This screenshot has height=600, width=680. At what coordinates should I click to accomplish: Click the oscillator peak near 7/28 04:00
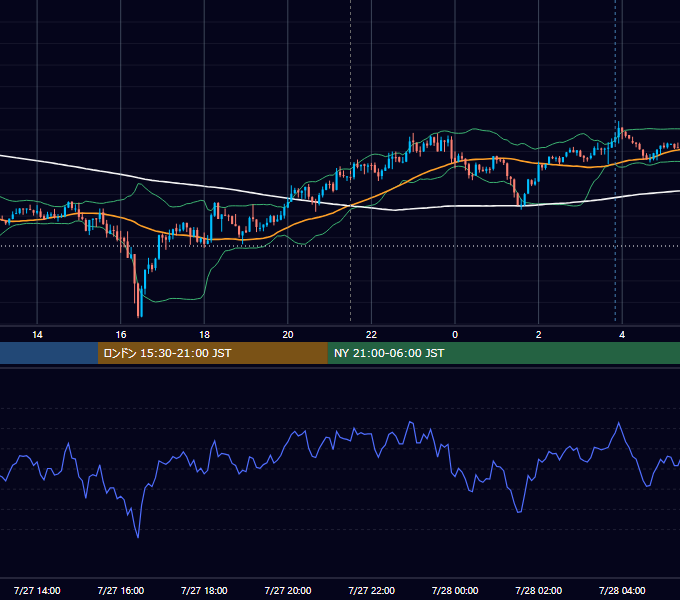pyautogui.click(x=618, y=423)
